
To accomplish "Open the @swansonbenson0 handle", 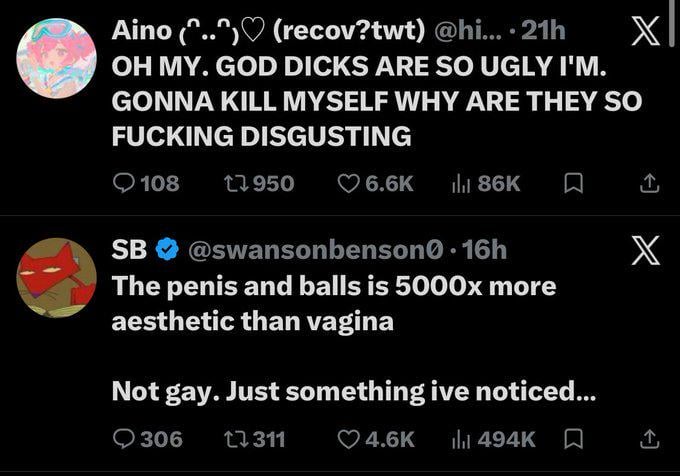I will tap(316, 250).
